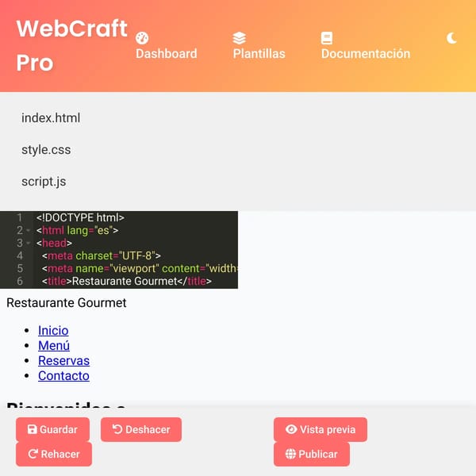Viewport: 476px width, 476px height.
Task: Click the eye preview icon
Action: 291,429
